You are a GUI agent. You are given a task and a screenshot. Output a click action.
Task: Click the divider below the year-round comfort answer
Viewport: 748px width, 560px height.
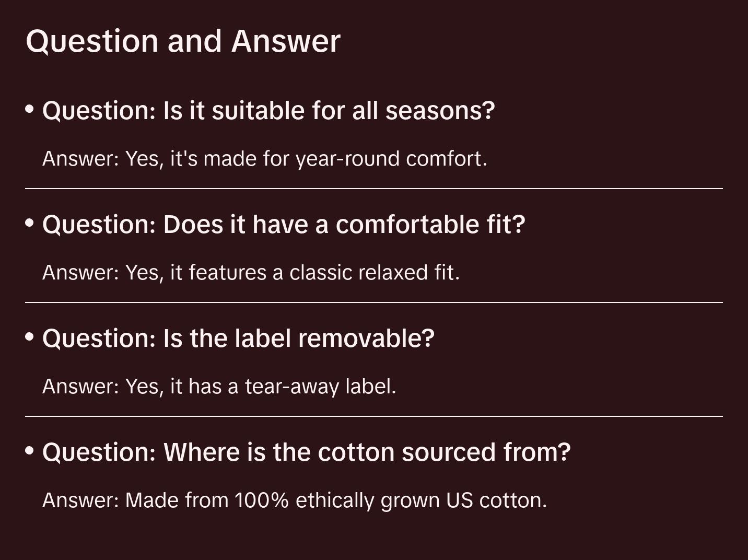[x=374, y=189]
